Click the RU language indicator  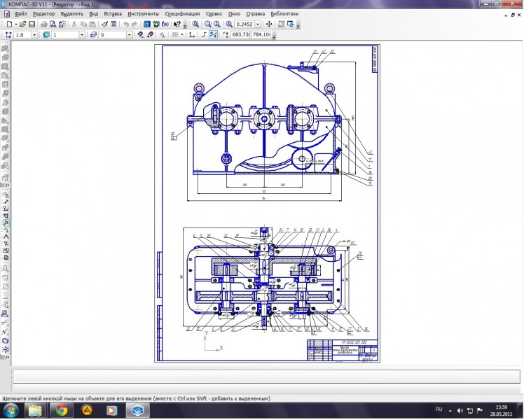tap(439, 409)
